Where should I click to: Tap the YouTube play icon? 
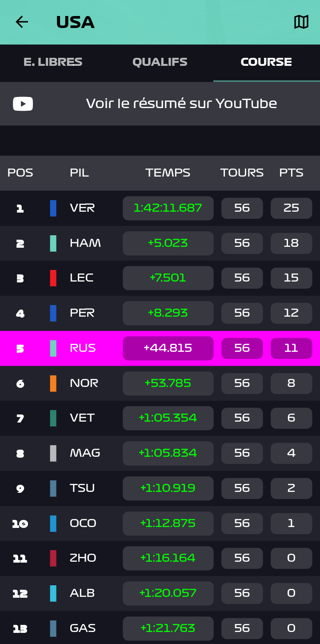23,104
